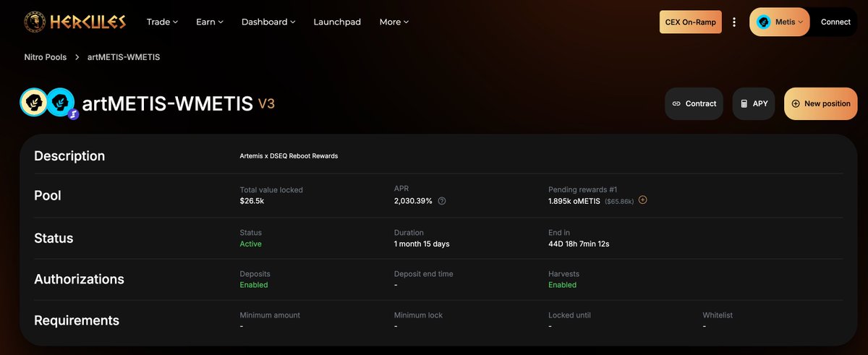
Task: Open the Earn dropdown menu
Action: point(210,22)
